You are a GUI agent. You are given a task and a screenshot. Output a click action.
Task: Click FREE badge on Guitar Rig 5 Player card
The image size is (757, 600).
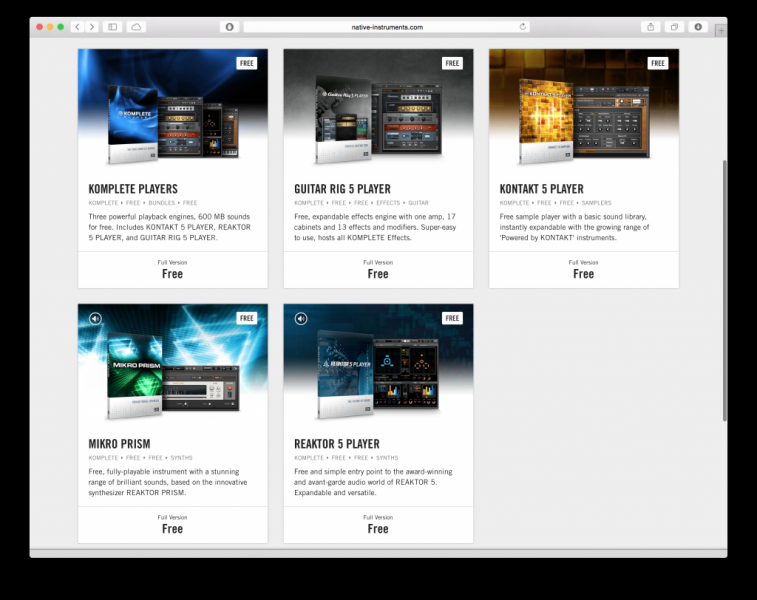(452, 63)
